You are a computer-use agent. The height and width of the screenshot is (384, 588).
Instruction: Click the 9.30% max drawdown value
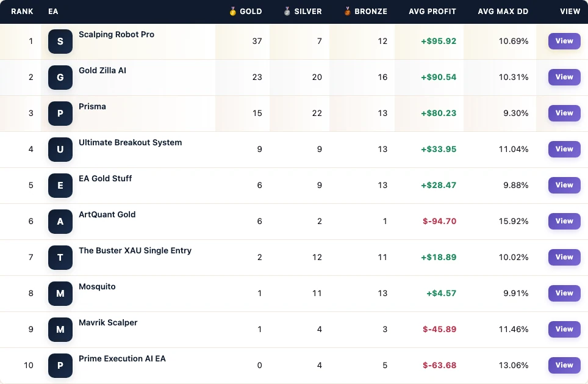[x=515, y=114]
